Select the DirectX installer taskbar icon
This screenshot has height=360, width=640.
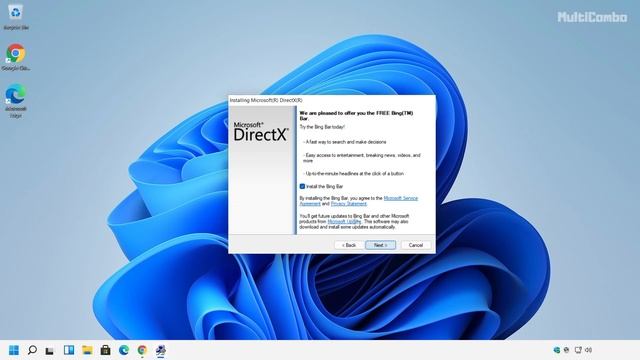point(161,350)
